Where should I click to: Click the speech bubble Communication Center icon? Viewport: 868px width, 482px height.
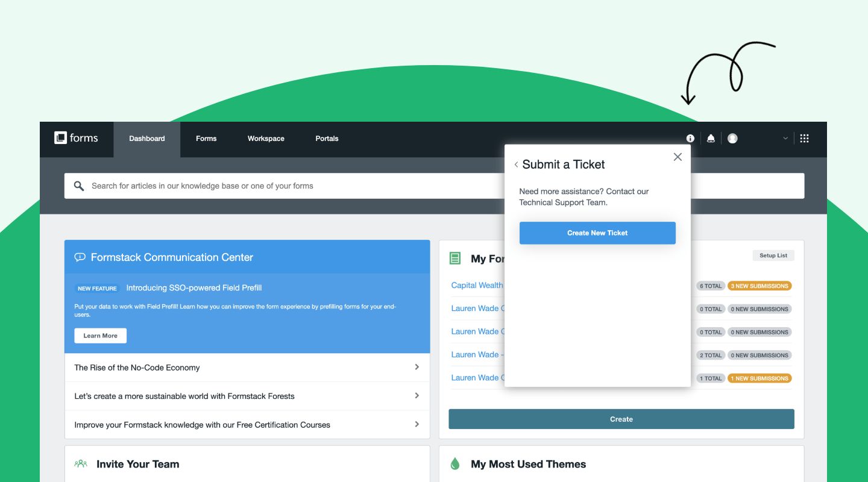coord(80,257)
